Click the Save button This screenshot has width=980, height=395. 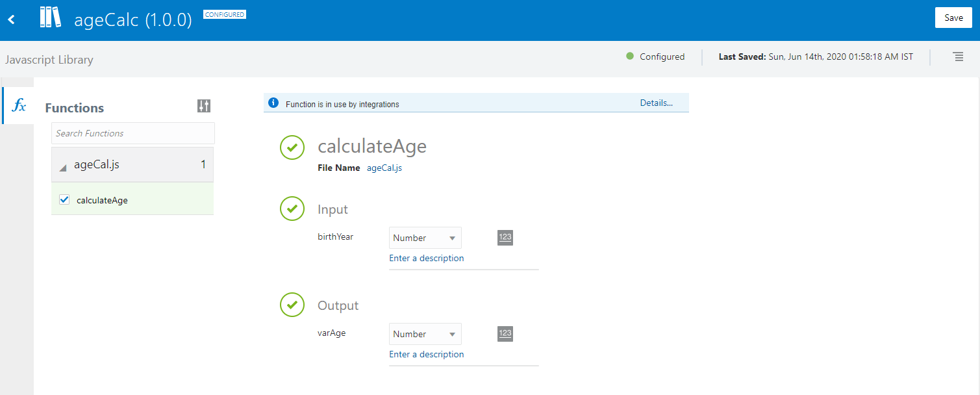953,18
